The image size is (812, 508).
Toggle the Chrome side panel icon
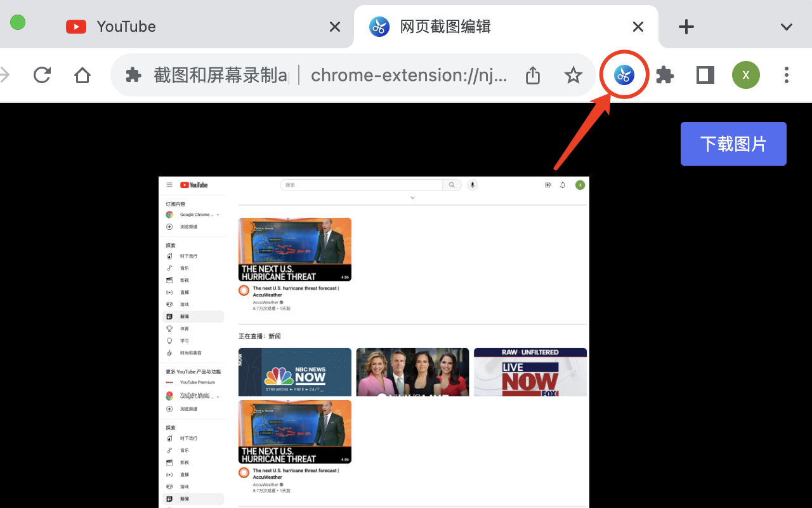pos(705,76)
